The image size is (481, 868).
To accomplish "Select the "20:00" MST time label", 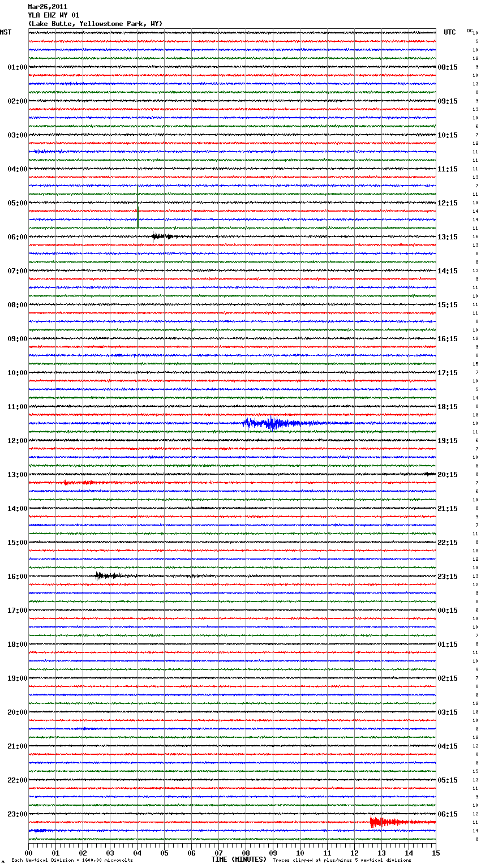I will pos(18,712).
